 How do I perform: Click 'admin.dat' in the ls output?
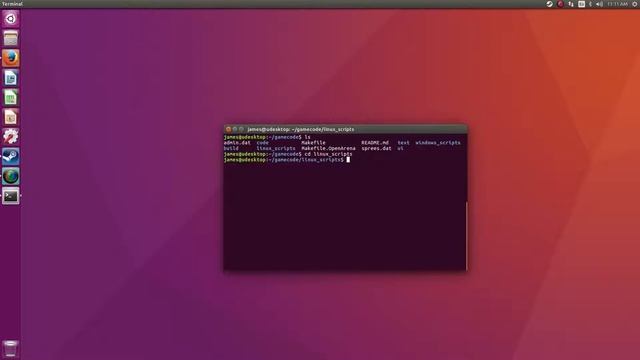(x=237, y=143)
